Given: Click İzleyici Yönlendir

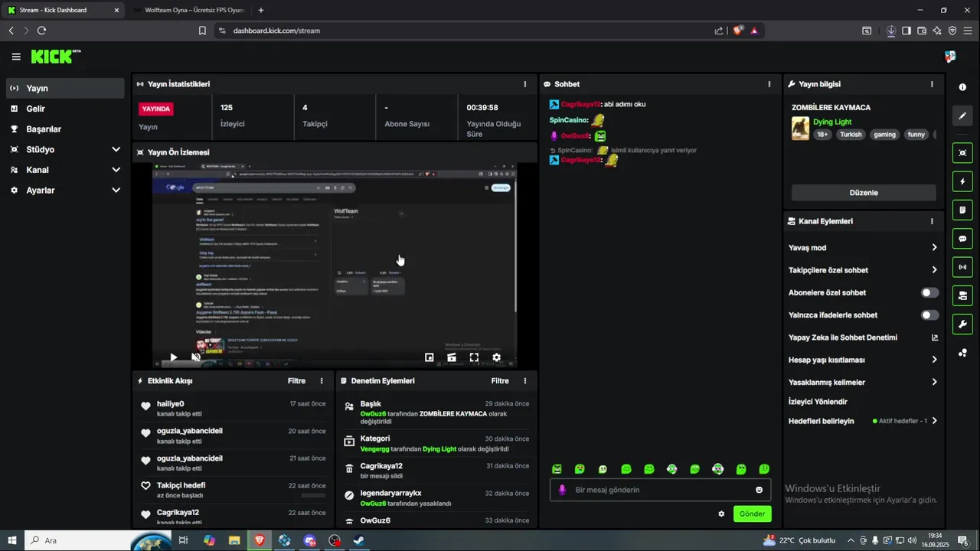Looking at the screenshot, I should pos(818,402).
